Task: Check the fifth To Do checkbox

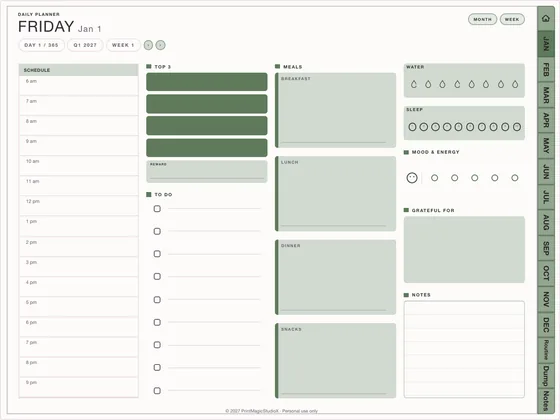Action: tap(157, 300)
